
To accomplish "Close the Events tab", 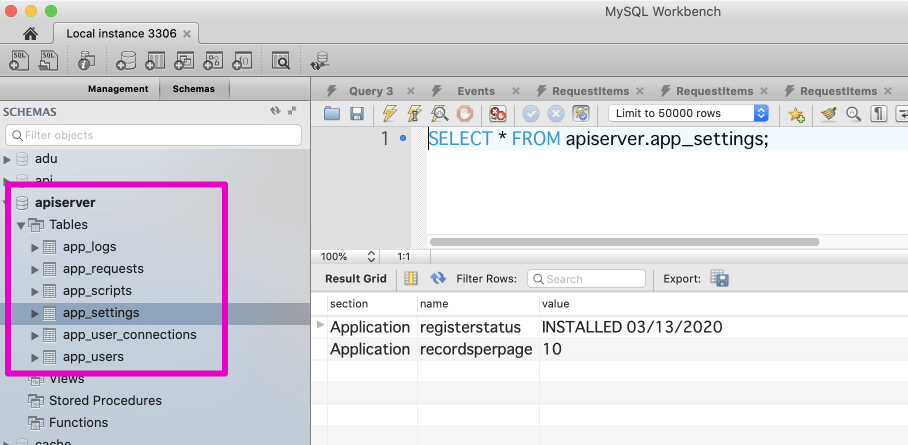I will pyautogui.click(x=515, y=91).
